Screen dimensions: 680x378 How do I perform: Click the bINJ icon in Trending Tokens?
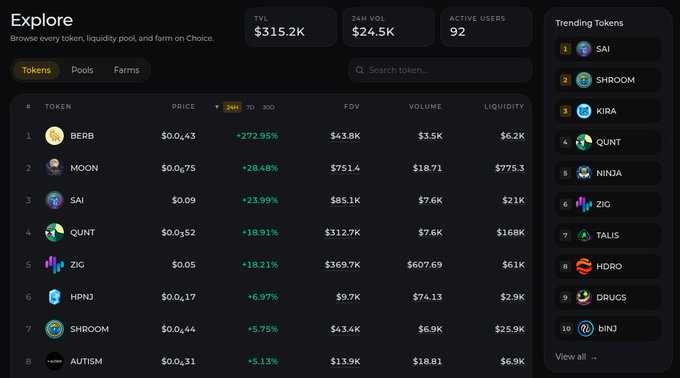click(585, 329)
